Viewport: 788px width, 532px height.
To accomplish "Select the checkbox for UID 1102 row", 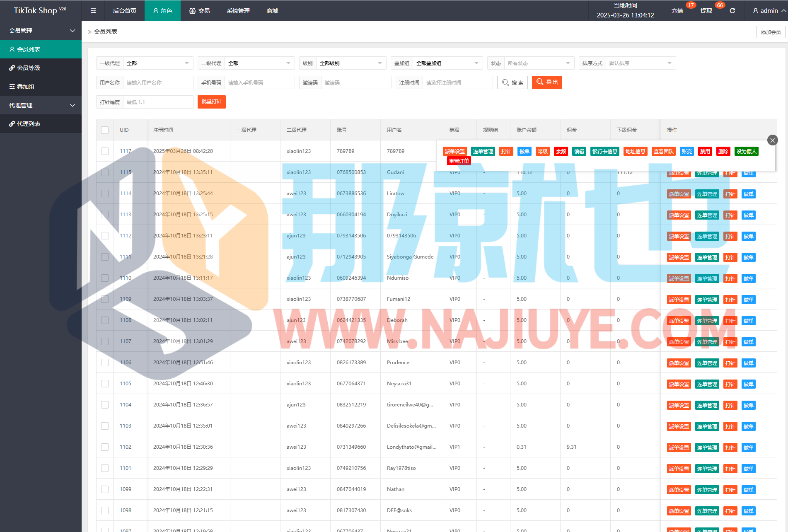I will (105, 447).
